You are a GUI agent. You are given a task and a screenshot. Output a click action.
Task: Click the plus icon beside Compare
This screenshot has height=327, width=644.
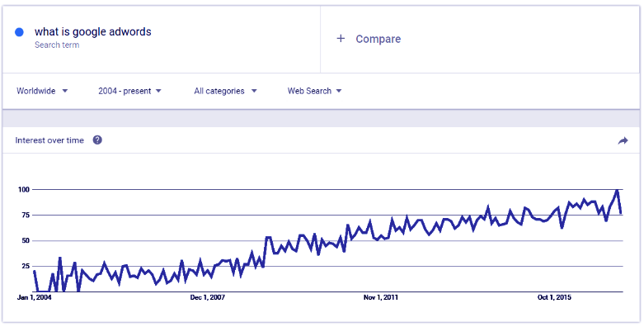(x=341, y=39)
